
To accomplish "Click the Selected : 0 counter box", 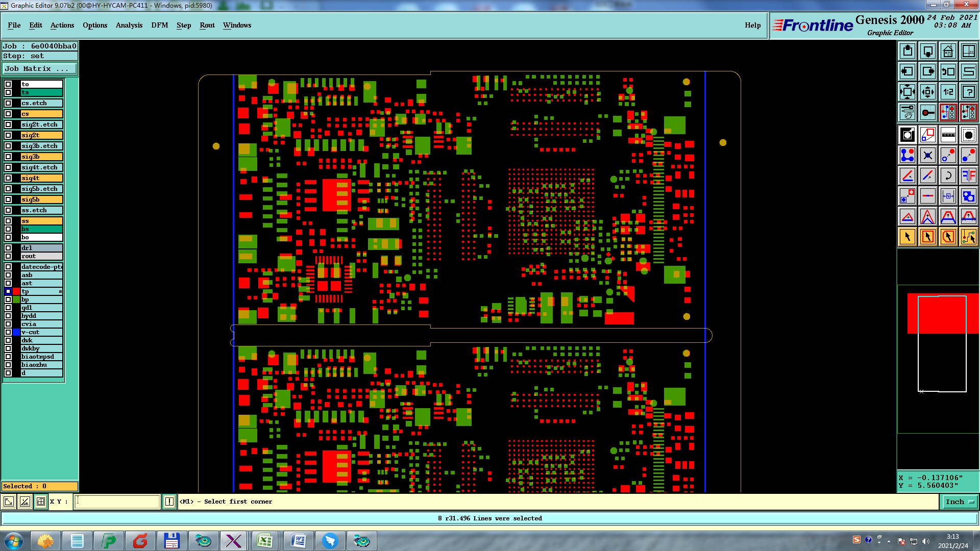I will (x=40, y=486).
